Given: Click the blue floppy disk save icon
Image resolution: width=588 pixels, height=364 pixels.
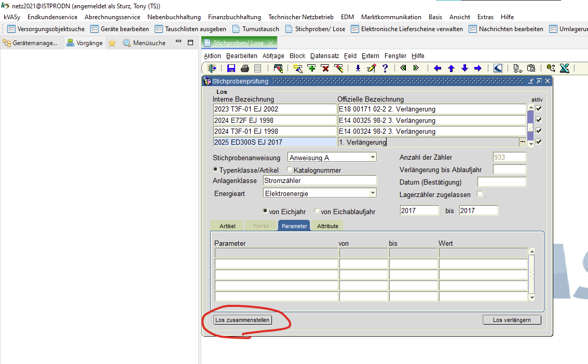Looking at the screenshot, I should coord(231,68).
